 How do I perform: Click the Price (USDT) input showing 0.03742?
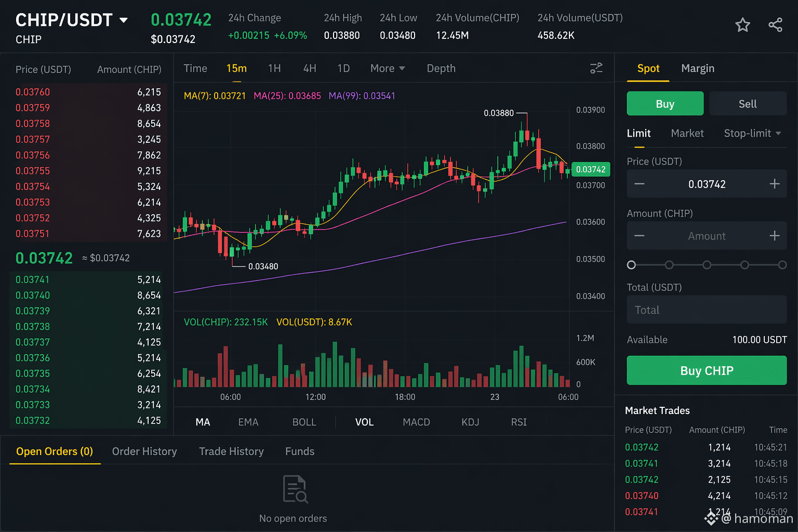click(707, 184)
